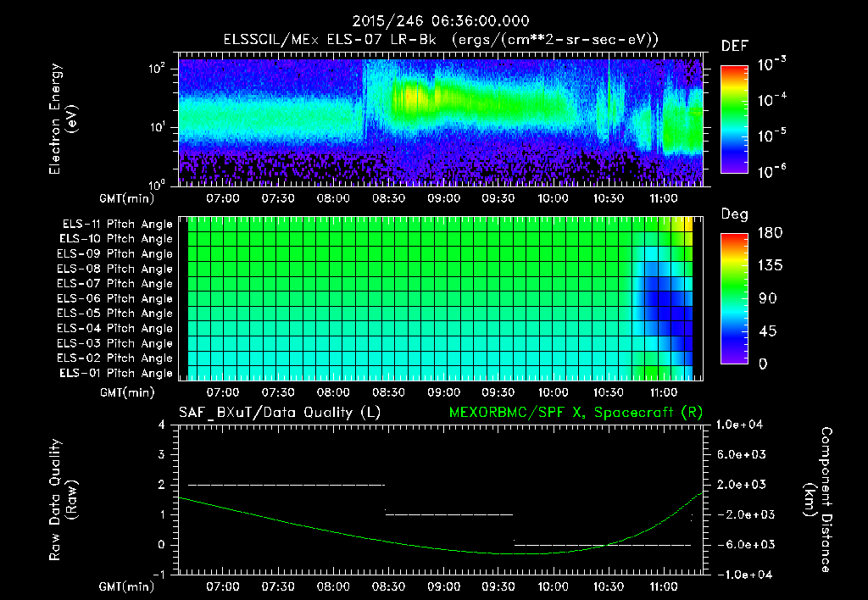Click the 10^-5 value on DEF scale
This screenshot has height=600, width=868.
[771, 136]
